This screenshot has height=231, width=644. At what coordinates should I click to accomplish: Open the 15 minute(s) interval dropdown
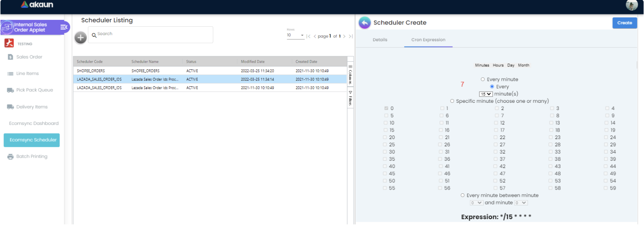(486, 94)
